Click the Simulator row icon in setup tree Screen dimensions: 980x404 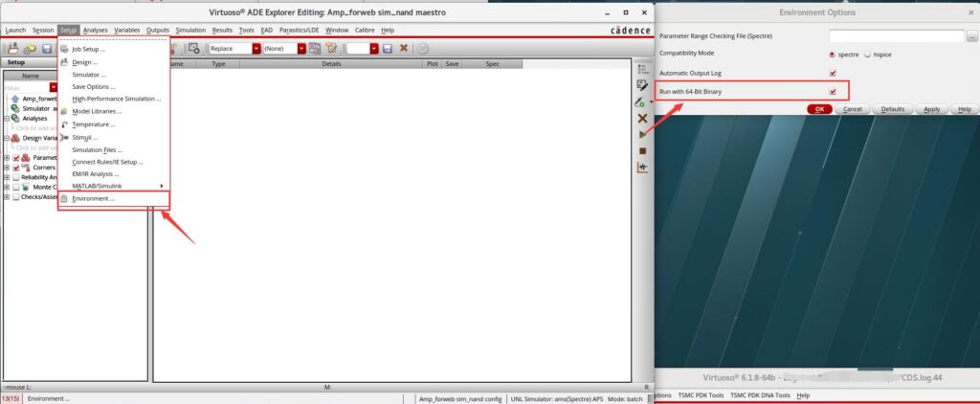click(x=15, y=109)
